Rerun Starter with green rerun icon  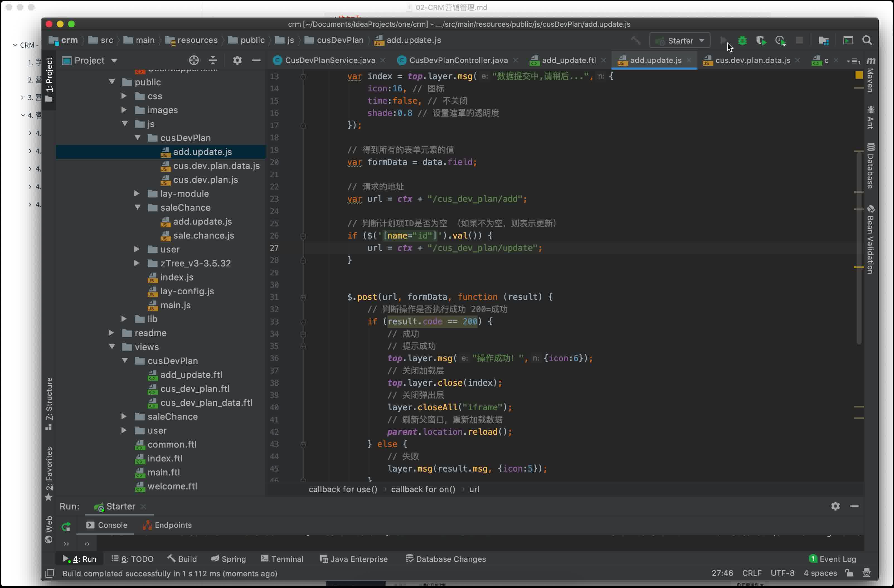pos(66,526)
